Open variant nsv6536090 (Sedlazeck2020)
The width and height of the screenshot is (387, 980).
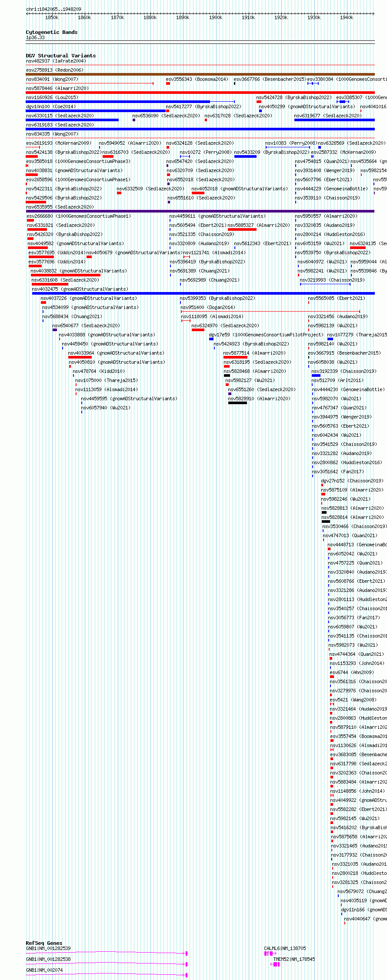[166, 116]
